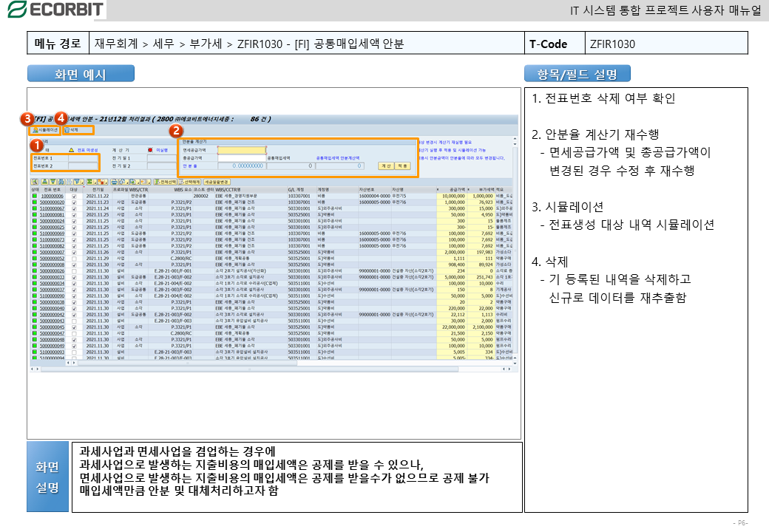
Task: Click the sort ascending icon in grid toolbar
Action: coord(44,181)
